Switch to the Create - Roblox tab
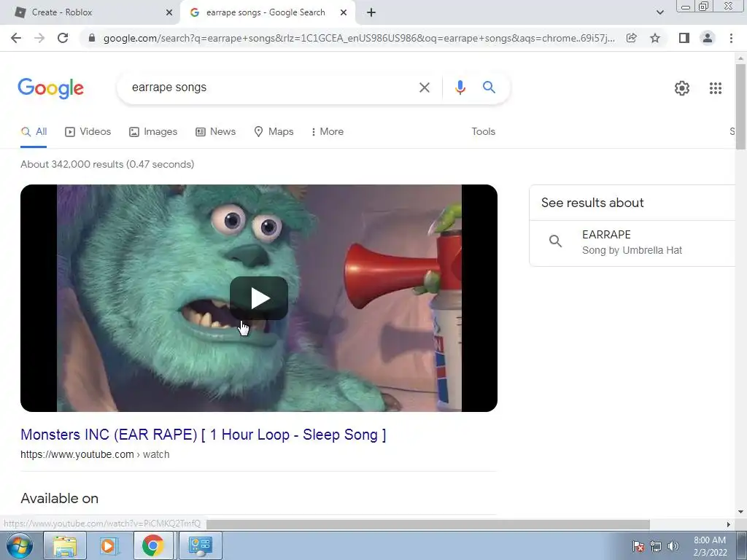Image resolution: width=747 pixels, height=560 pixels. coord(90,12)
